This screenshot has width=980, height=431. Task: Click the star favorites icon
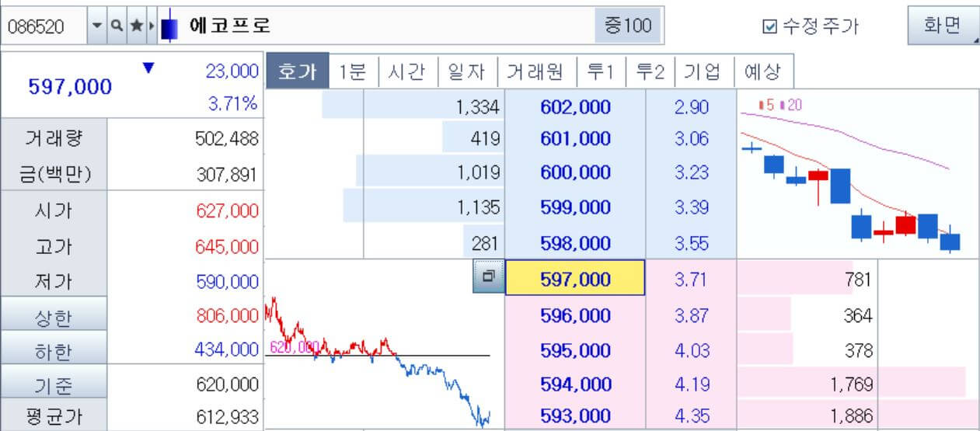point(135,26)
